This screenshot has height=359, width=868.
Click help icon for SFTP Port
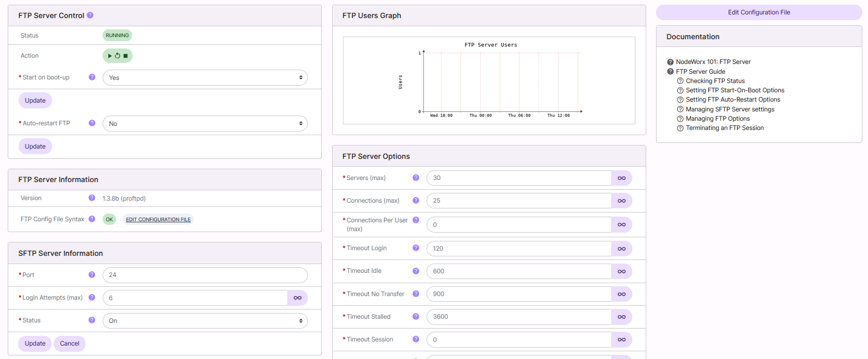[92, 275]
